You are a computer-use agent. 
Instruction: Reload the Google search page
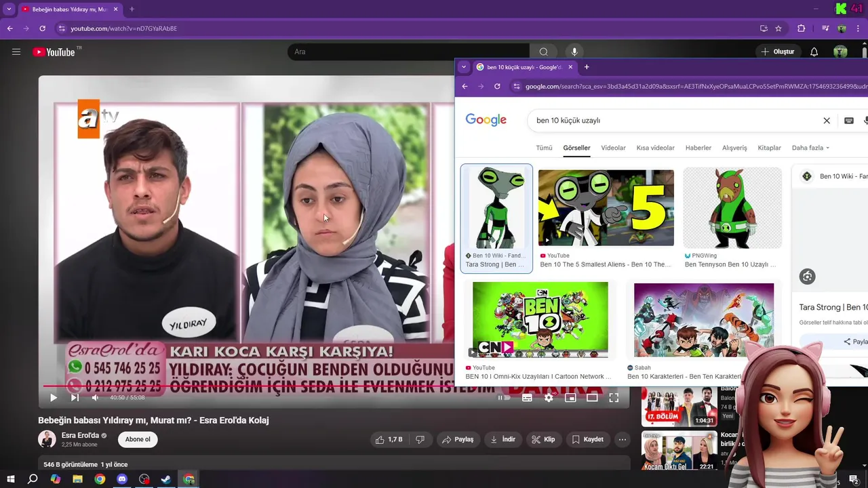point(497,86)
